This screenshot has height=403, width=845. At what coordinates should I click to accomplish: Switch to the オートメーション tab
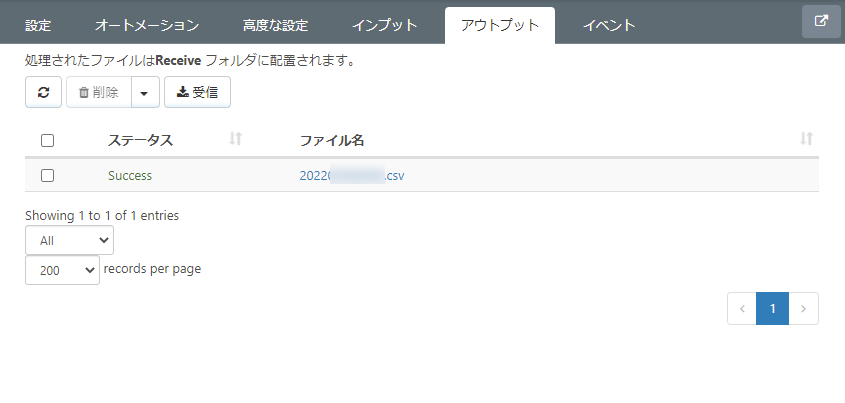click(147, 25)
